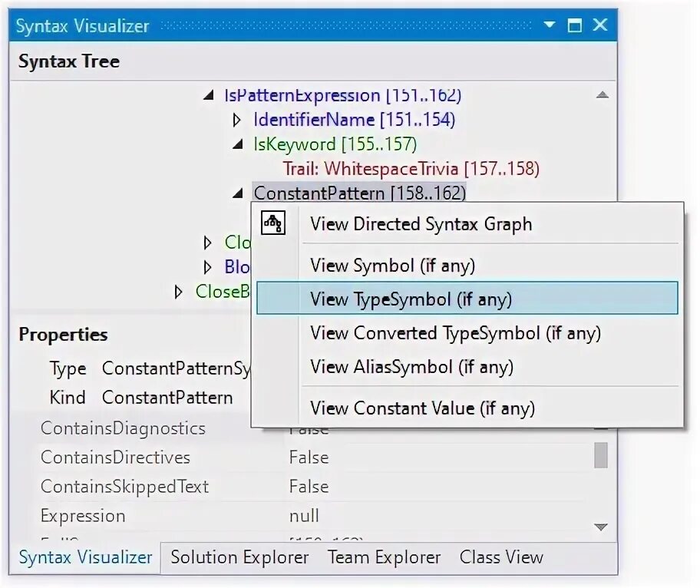Select the Expression property row
Viewport: 700px width, 588px height.
click(x=312, y=516)
